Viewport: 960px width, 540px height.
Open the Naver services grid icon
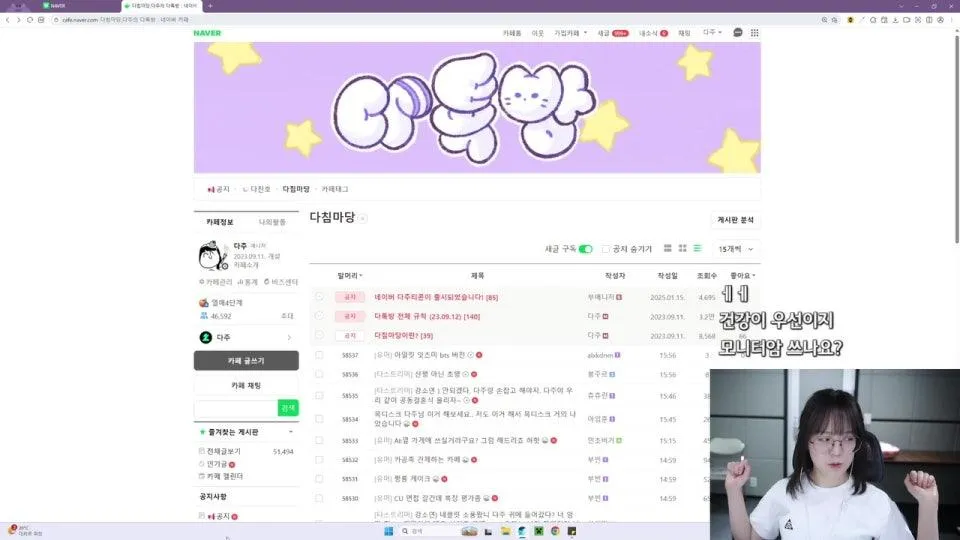click(x=754, y=33)
